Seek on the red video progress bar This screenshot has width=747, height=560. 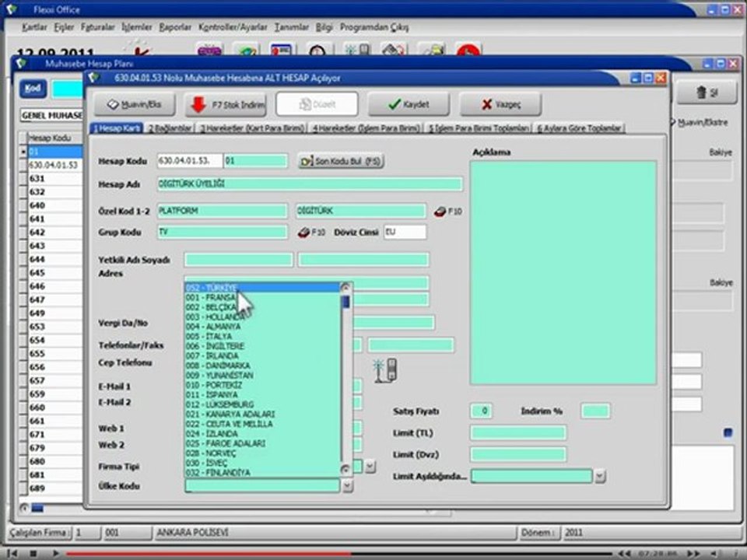point(339,554)
